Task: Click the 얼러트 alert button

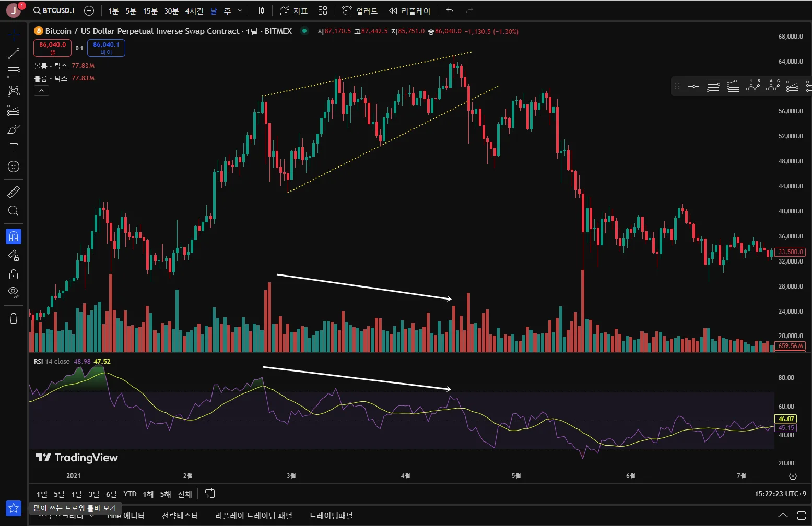Action: pos(360,11)
